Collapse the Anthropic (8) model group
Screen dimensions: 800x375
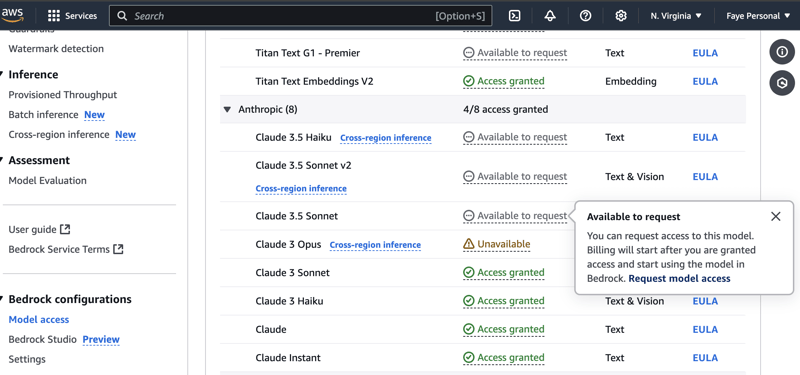(x=227, y=109)
